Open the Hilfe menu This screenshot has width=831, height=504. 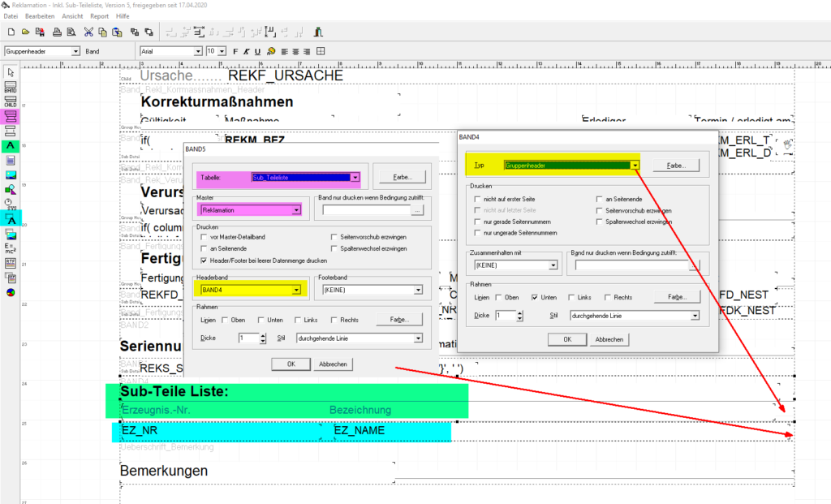pyautogui.click(x=123, y=16)
